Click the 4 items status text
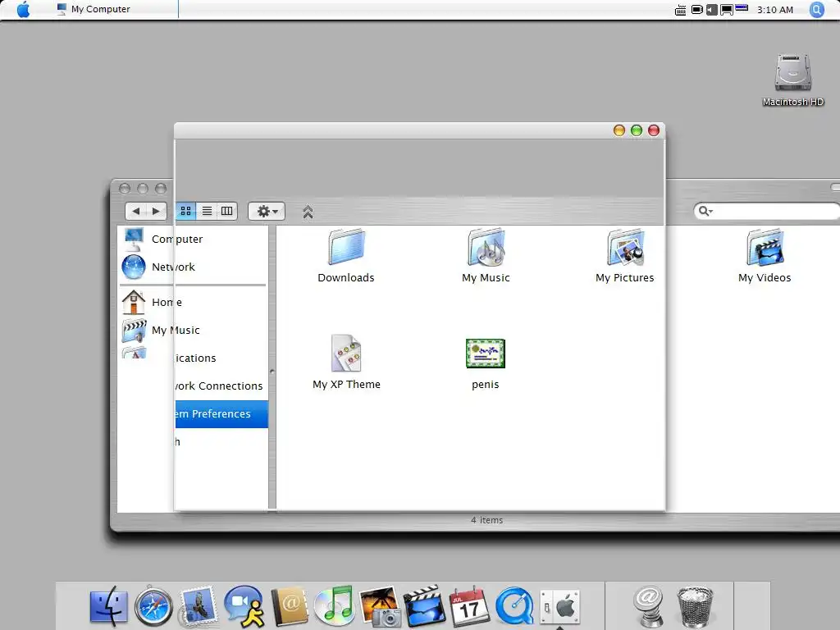 click(x=487, y=520)
